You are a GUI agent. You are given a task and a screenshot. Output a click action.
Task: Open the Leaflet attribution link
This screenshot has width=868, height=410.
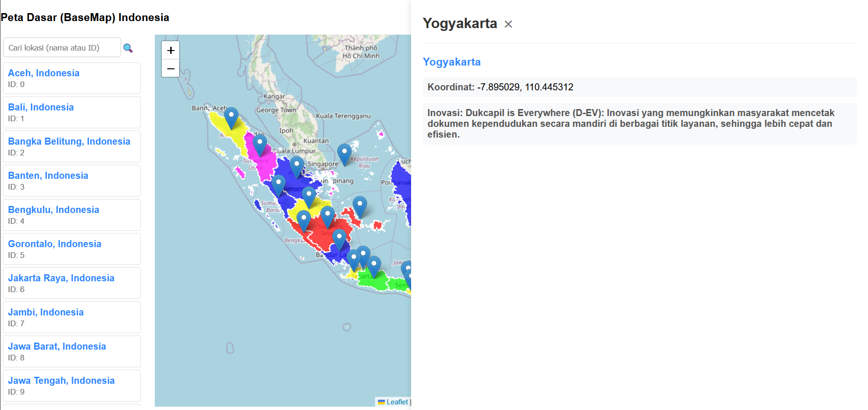[x=397, y=402]
